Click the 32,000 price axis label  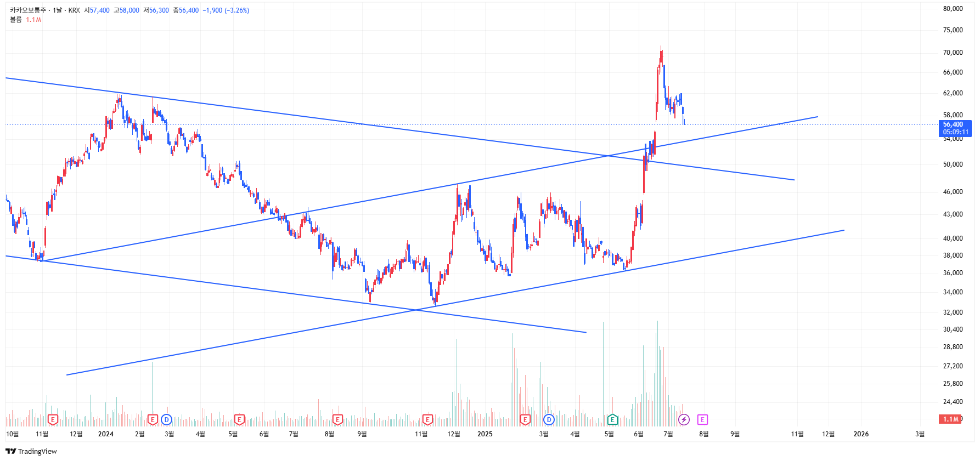pos(953,312)
